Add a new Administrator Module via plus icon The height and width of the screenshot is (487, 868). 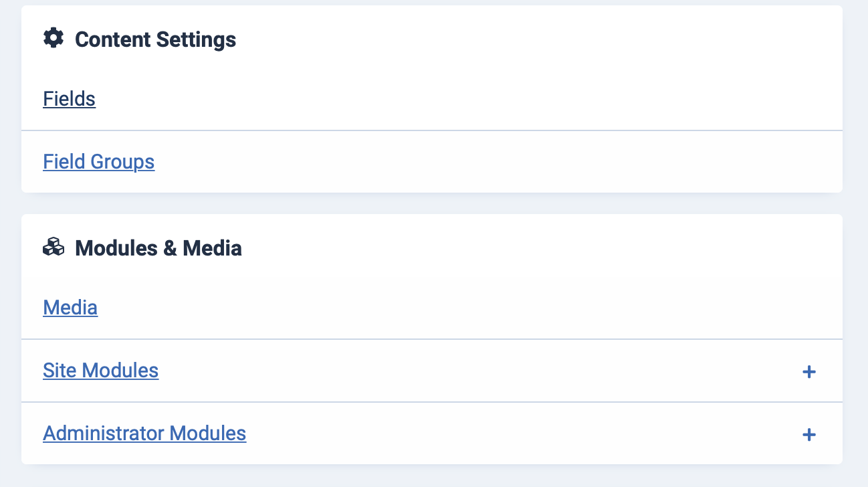point(808,434)
